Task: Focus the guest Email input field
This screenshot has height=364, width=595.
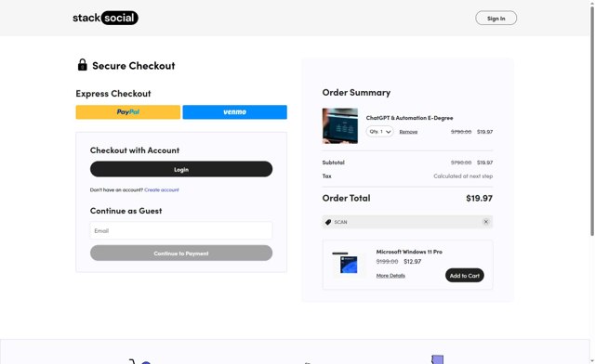Action: click(x=181, y=230)
